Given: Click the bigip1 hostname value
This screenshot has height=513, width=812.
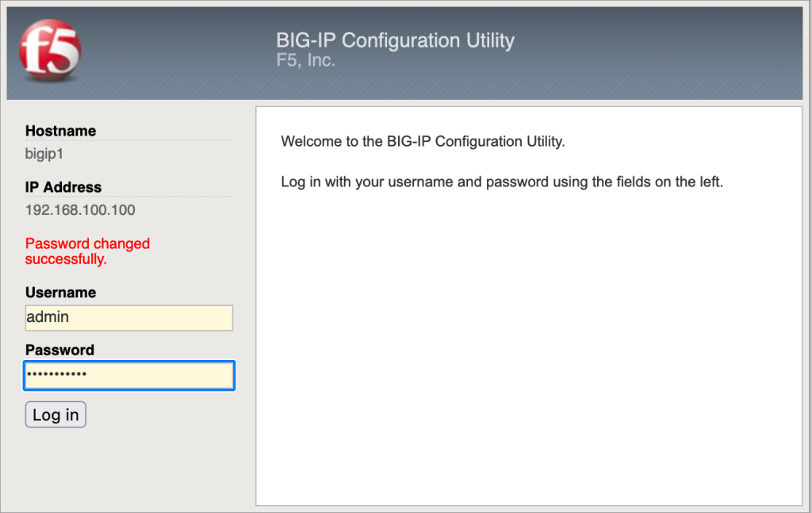Looking at the screenshot, I should [x=44, y=153].
